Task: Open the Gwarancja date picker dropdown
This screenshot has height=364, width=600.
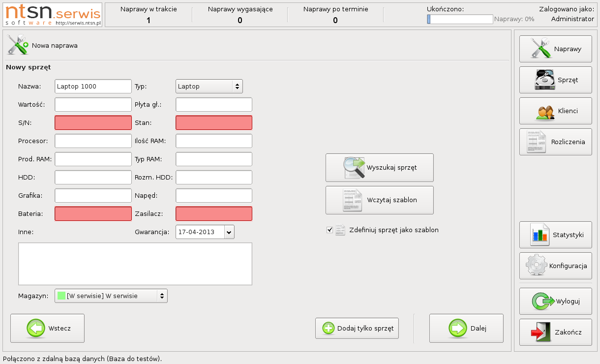Action: [x=229, y=232]
